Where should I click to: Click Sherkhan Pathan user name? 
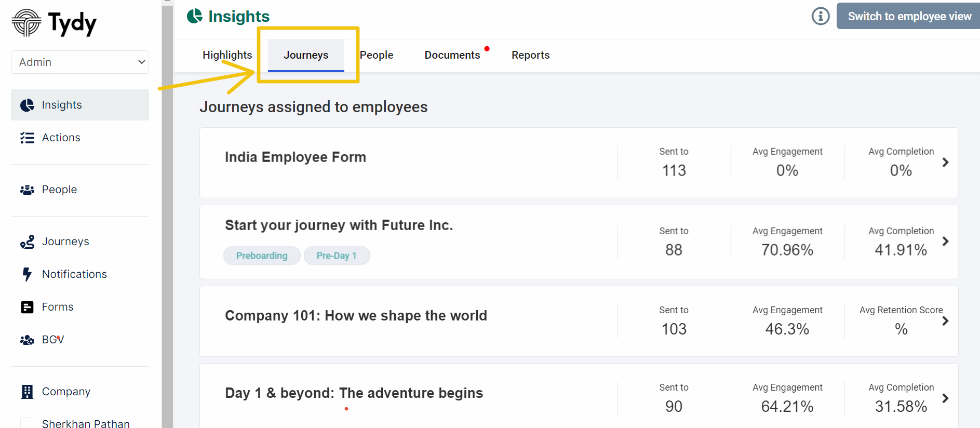click(86, 423)
